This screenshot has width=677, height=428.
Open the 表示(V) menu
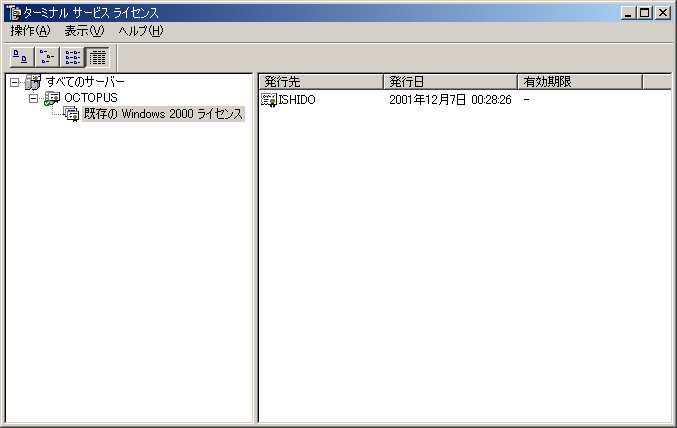pos(84,31)
